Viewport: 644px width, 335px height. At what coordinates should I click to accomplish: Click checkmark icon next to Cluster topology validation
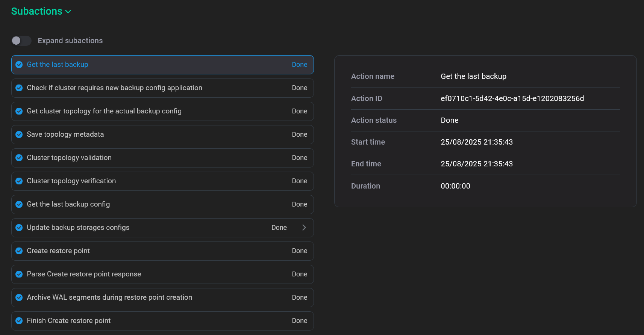click(x=19, y=158)
